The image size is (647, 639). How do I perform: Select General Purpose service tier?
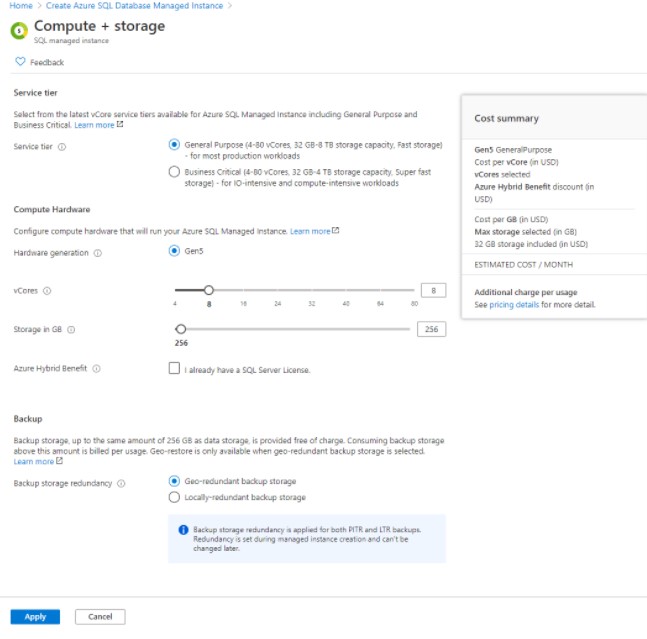[174, 145]
